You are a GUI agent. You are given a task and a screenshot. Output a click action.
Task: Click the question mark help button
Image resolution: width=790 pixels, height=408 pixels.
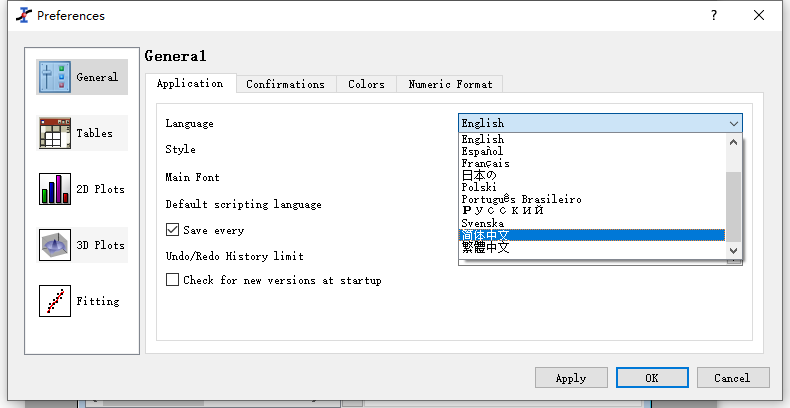pyautogui.click(x=713, y=16)
